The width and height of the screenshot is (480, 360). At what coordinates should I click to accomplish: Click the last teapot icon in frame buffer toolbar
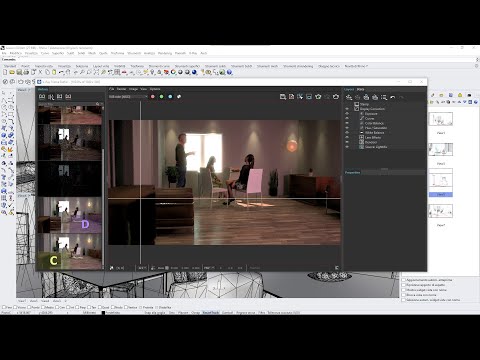tap(336, 97)
